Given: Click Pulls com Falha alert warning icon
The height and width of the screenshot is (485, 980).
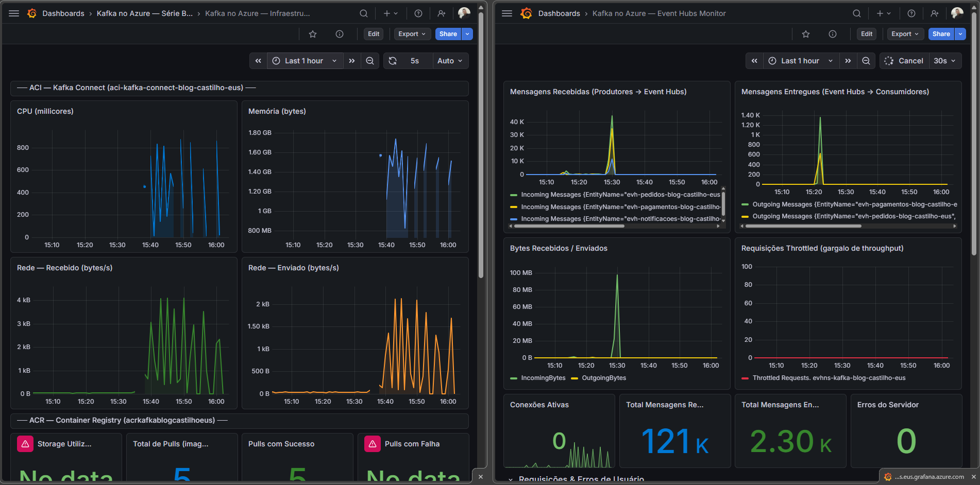Looking at the screenshot, I should click(373, 444).
